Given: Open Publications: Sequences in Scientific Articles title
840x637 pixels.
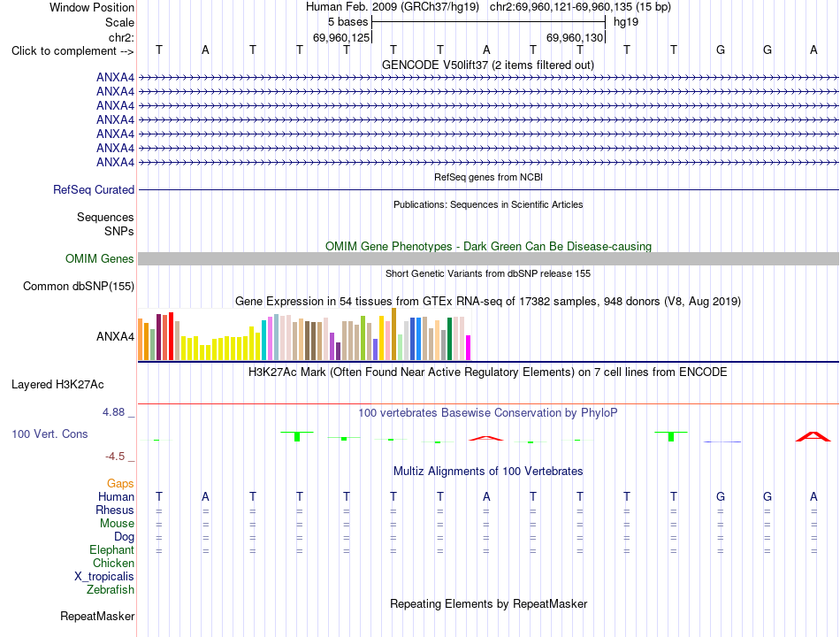Looking at the screenshot, I should pyautogui.click(x=488, y=204).
